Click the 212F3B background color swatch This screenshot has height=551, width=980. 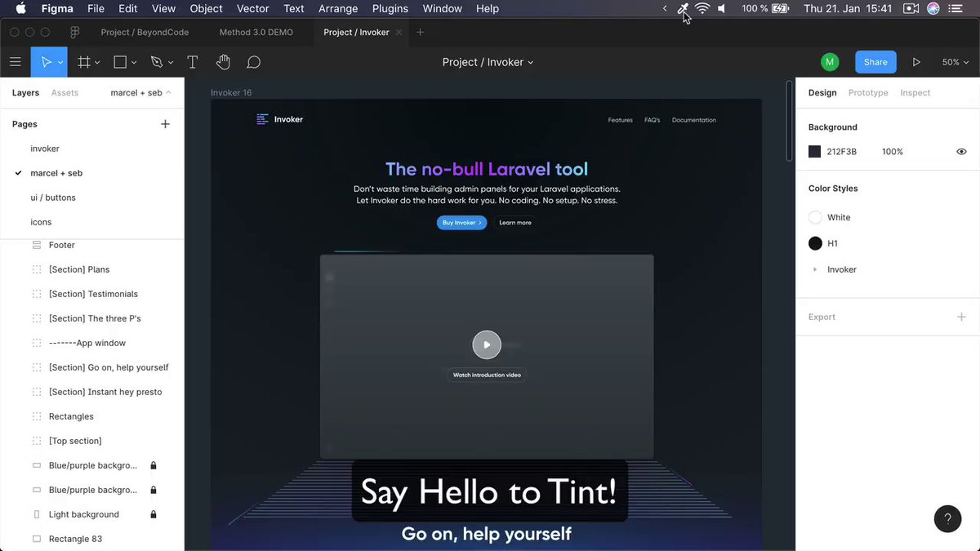(814, 152)
